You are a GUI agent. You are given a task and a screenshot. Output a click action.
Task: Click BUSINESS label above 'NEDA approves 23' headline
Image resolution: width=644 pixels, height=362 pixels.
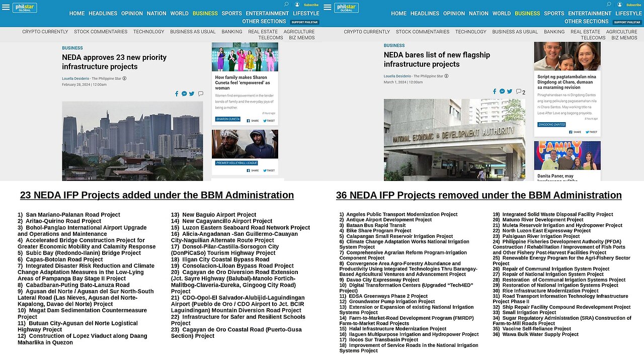click(72, 48)
